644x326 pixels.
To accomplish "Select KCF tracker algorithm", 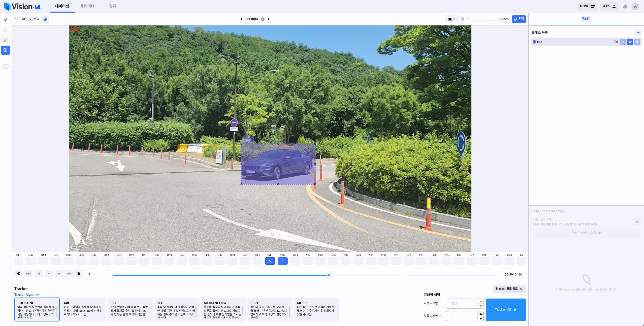I will [130, 310].
